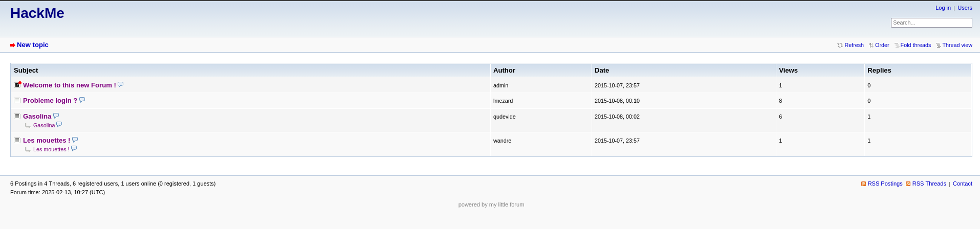Image resolution: width=980 pixels, height=229 pixels.
Task: Click the HackMe forum title
Action: (37, 13)
